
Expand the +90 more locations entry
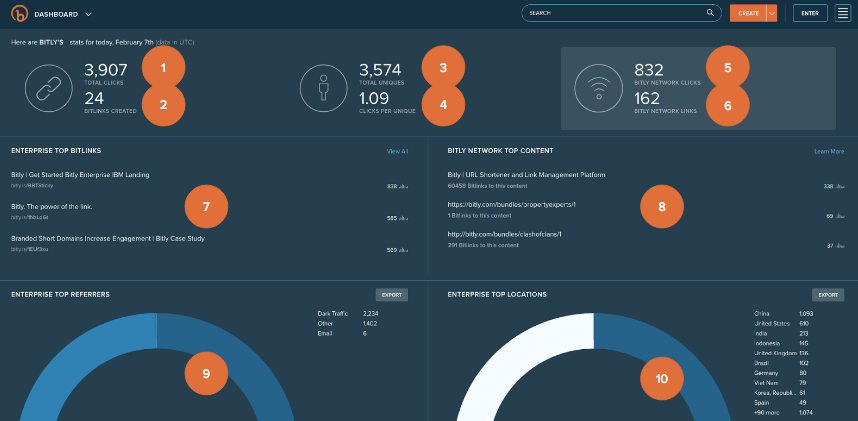(x=768, y=412)
